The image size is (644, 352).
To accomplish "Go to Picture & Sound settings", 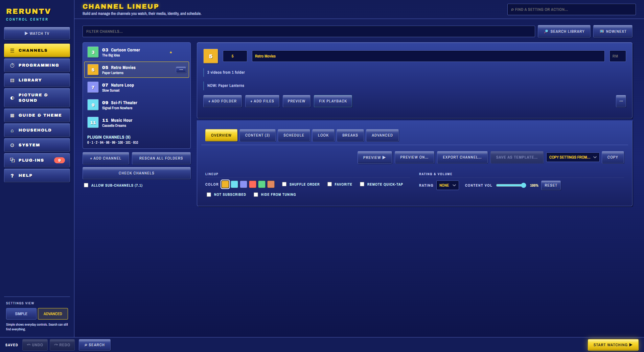I will 37,98.
